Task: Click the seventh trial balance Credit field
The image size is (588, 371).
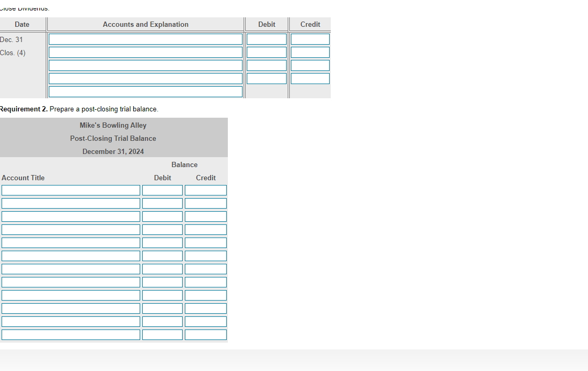Action: [206, 269]
